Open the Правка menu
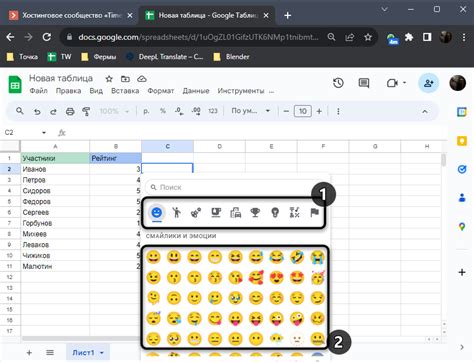 (x=68, y=91)
